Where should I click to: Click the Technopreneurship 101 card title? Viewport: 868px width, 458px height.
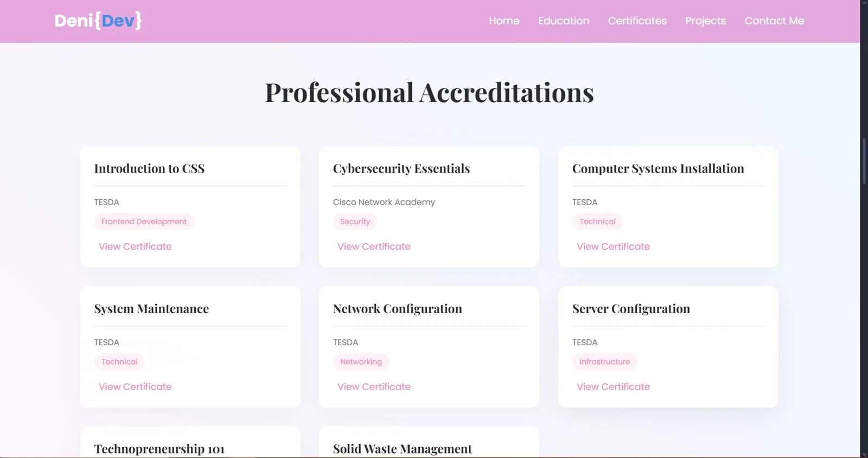click(159, 449)
